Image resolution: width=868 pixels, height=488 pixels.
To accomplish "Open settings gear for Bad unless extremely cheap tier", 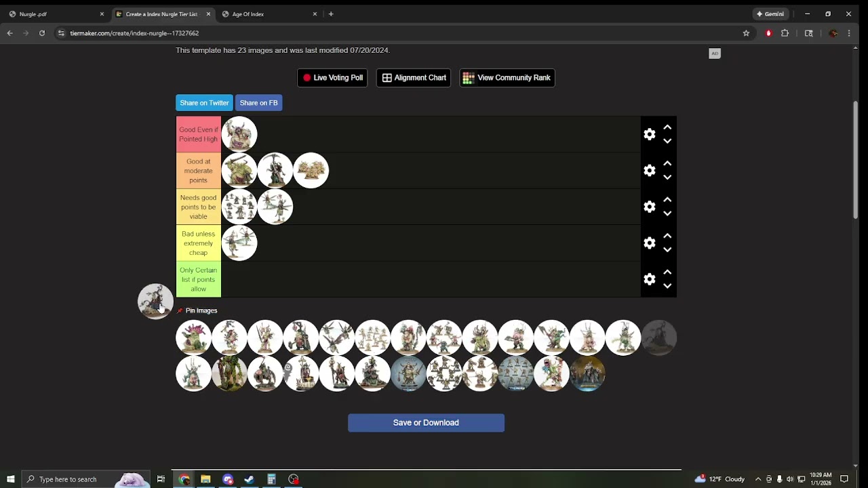I will (650, 243).
